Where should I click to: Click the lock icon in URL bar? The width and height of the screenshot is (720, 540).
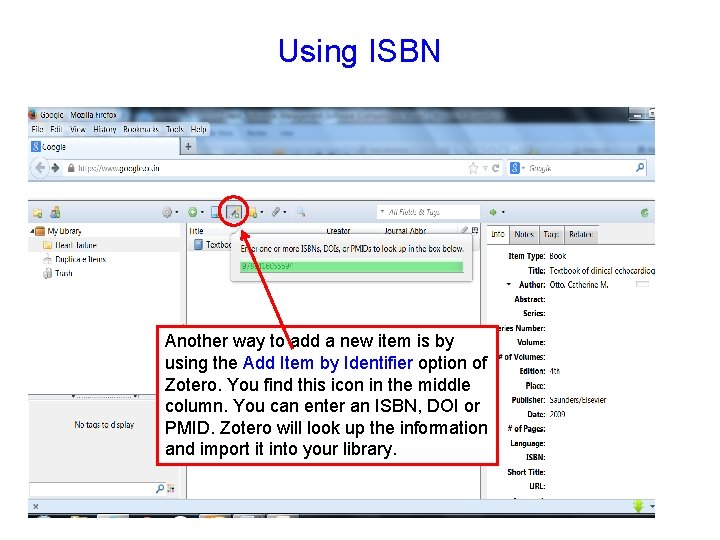71,168
